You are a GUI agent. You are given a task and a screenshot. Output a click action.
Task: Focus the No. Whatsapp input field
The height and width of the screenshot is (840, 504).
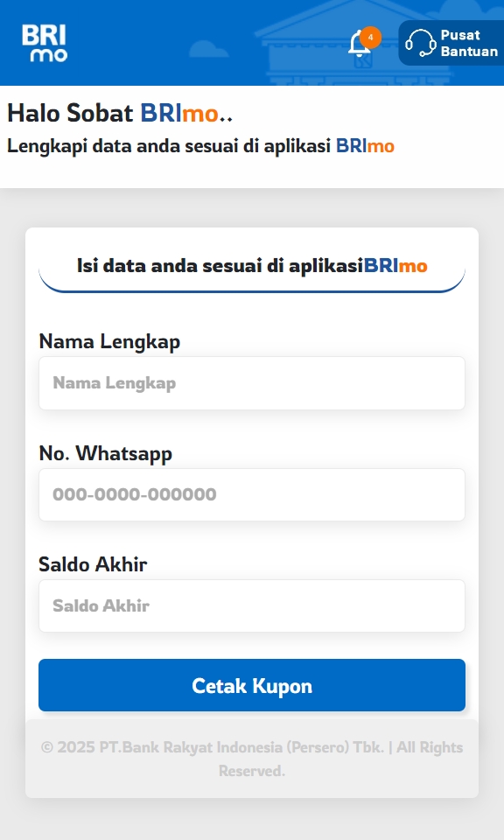pyautogui.click(x=252, y=494)
